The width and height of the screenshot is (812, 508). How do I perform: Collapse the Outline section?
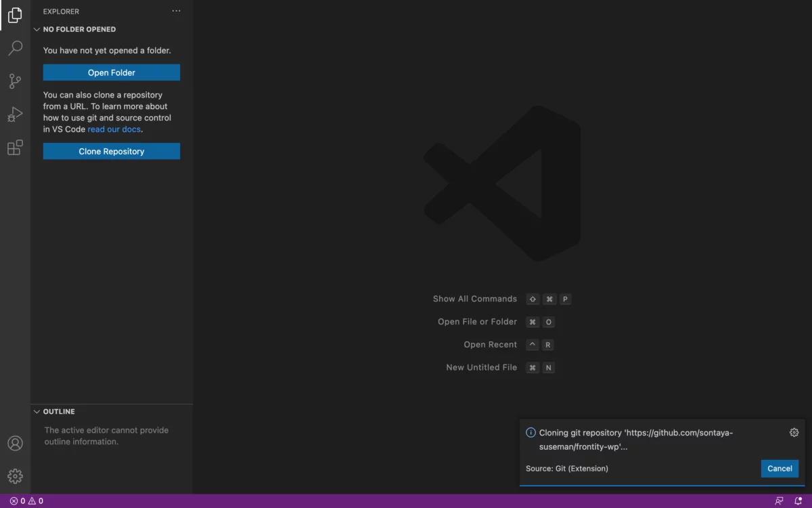click(x=59, y=412)
